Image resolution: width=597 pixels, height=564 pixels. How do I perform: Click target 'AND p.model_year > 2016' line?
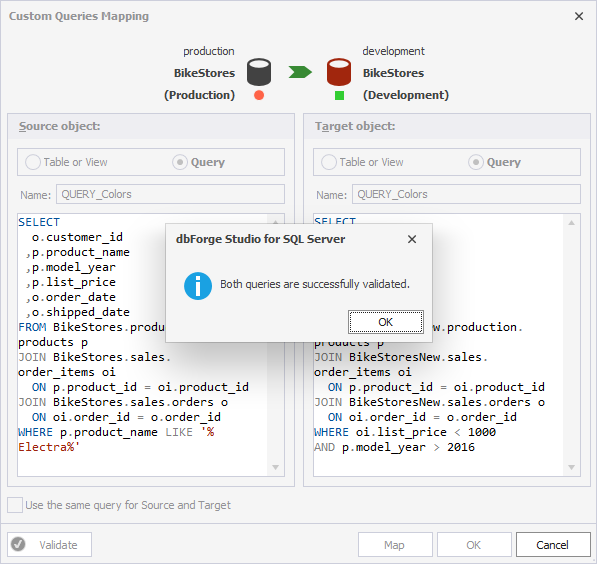tap(394, 447)
